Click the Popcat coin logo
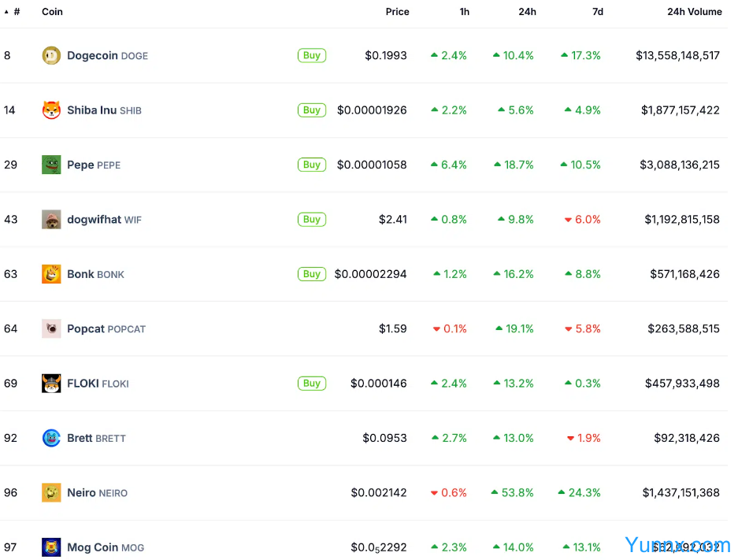This screenshot has height=560, width=738. [x=51, y=328]
